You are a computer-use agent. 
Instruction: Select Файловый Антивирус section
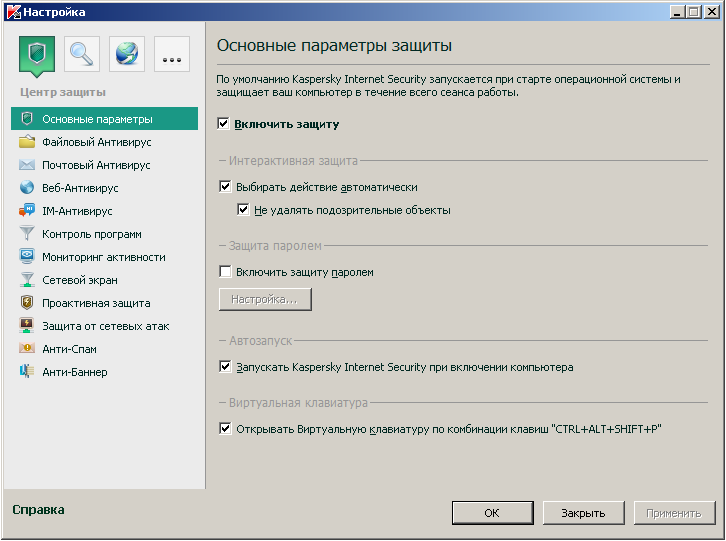105,142
